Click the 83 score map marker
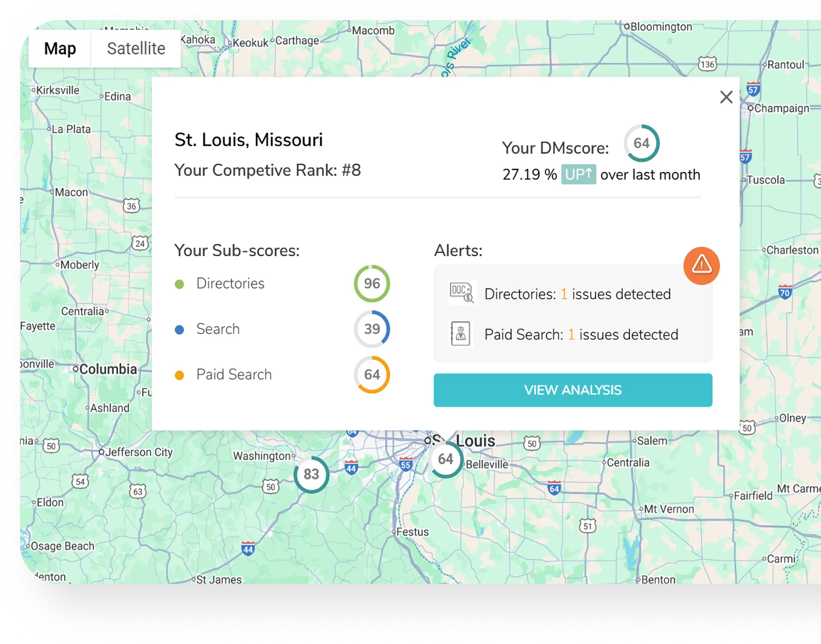This screenshot has height=644, width=821. (x=311, y=474)
